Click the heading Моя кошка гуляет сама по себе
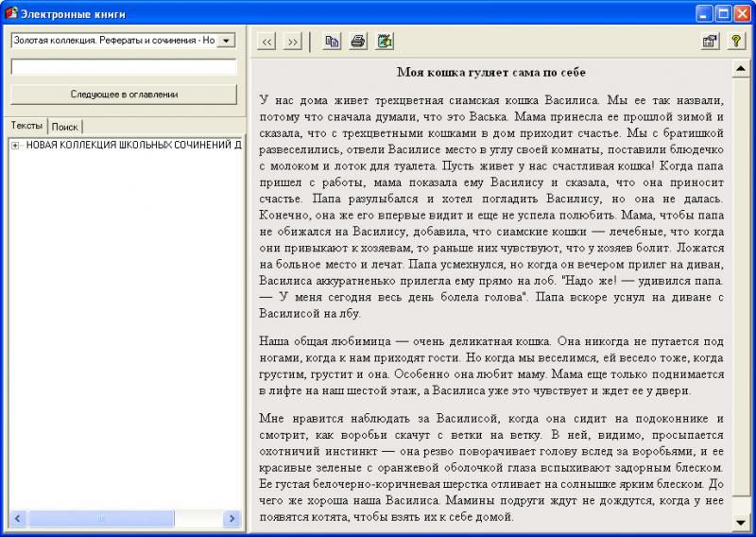This screenshot has height=537, width=756. pyautogui.click(x=490, y=72)
